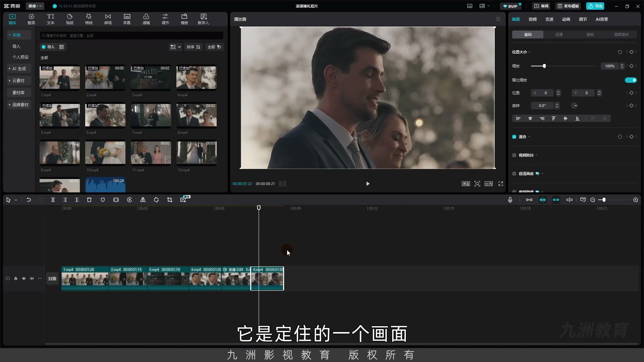Open the 排序 sort dropdown
This screenshot has width=644, height=362.
click(194, 47)
